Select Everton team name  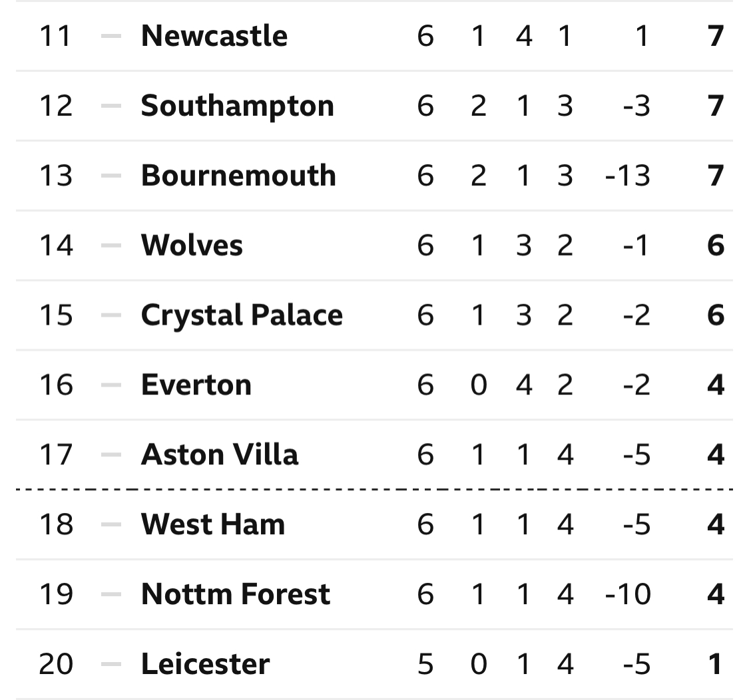196,385
